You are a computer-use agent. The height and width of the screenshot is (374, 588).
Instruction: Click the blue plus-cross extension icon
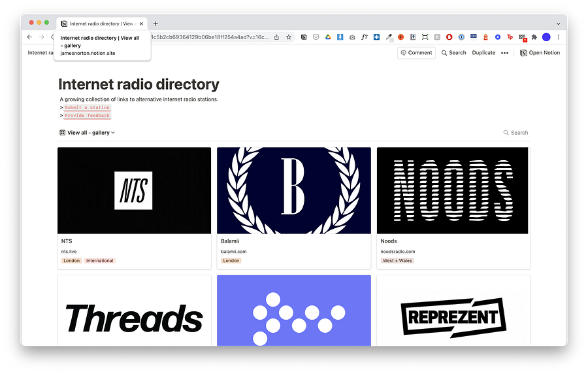[x=376, y=37]
